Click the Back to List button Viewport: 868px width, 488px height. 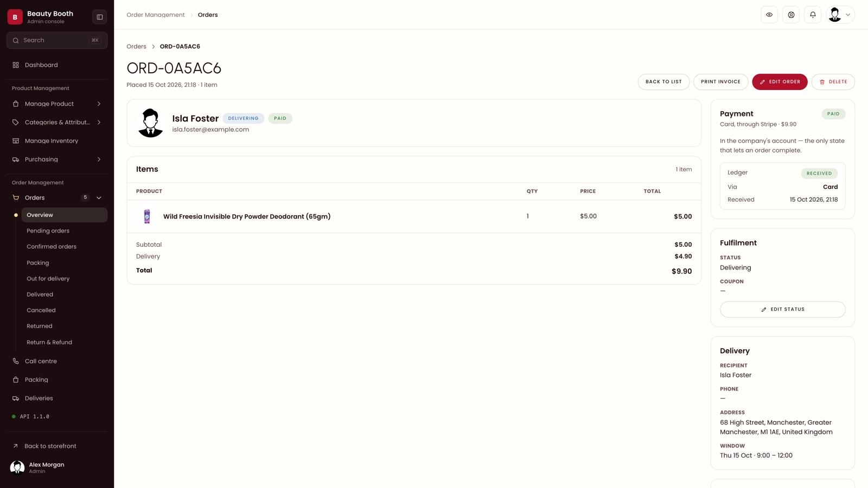663,82
